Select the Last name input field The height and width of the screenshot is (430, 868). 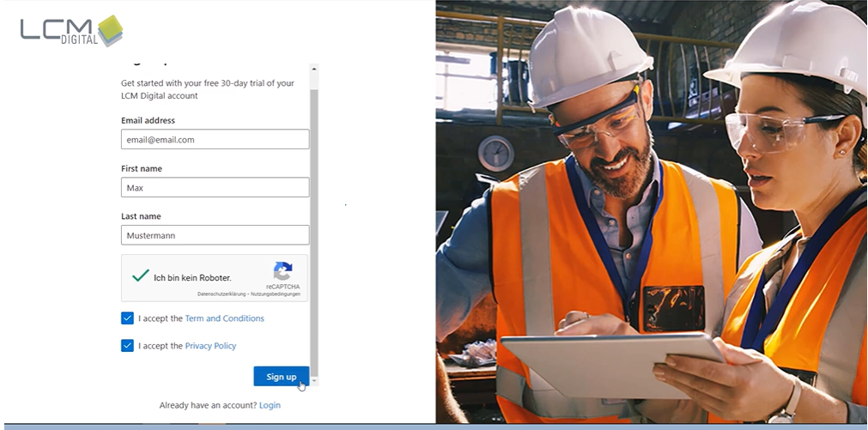215,235
